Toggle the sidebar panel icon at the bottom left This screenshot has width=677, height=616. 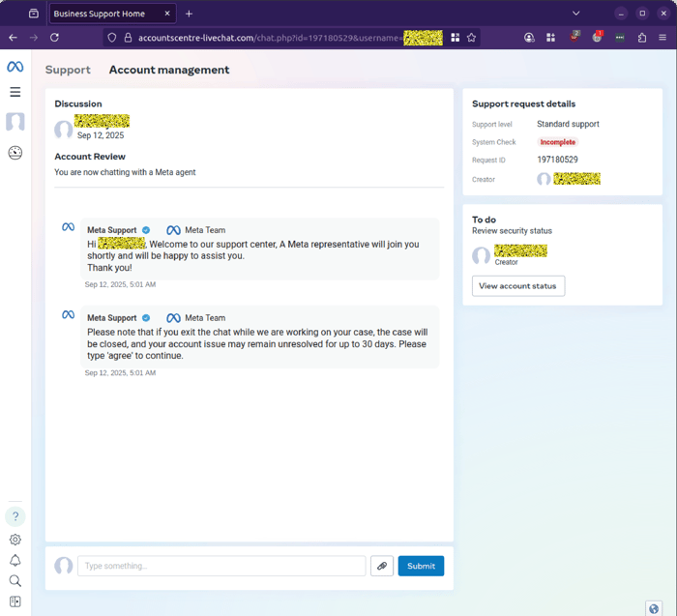coord(15,601)
